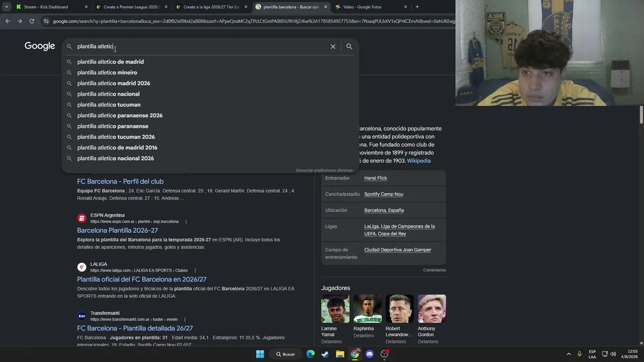The image size is (644, 362).
Task: Click the Transfermarkt site favicon
Action: click(x=82, y=316)
